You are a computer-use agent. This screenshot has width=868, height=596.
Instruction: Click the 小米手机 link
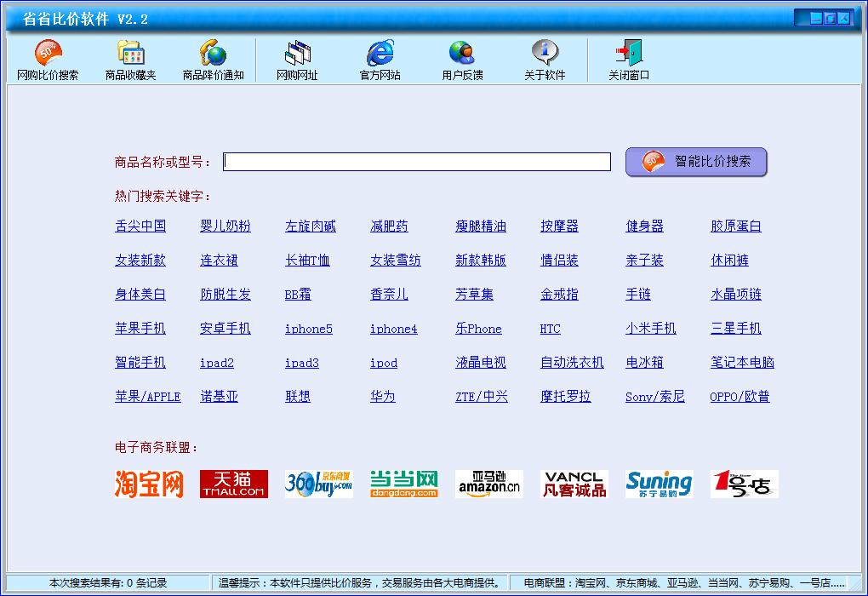tap(651, 329)
